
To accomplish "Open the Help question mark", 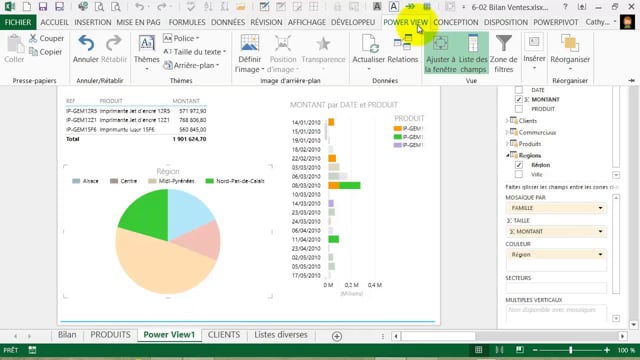I will click(565, 7).
